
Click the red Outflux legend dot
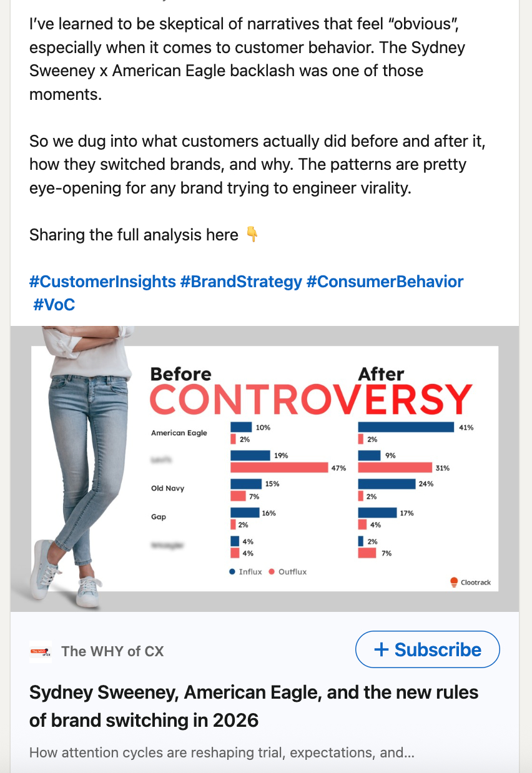tap(272, 571)
